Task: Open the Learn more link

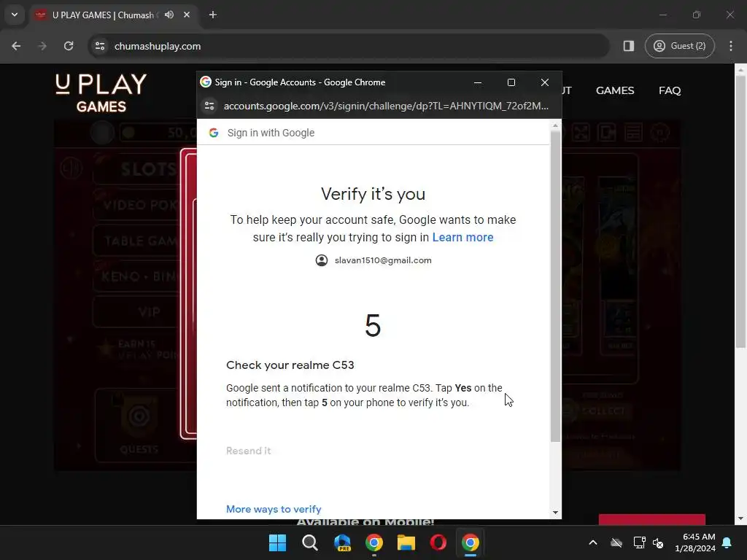Action: pos(462,237)
